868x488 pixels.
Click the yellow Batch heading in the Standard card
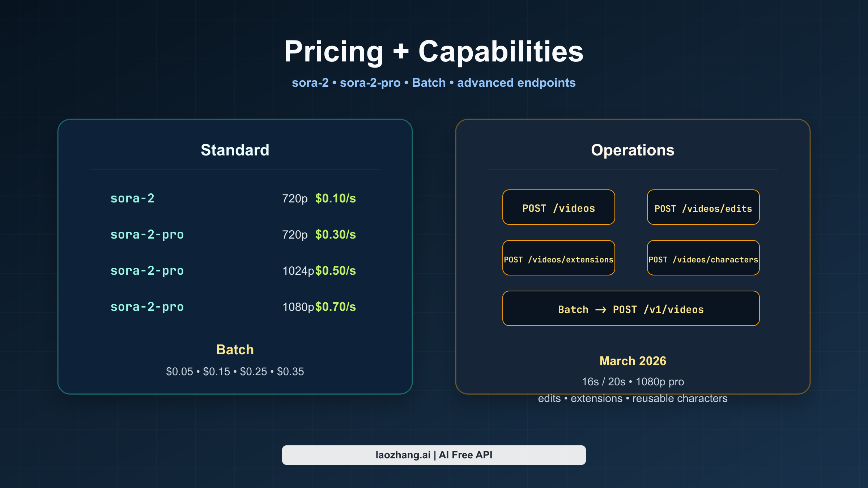235,350
